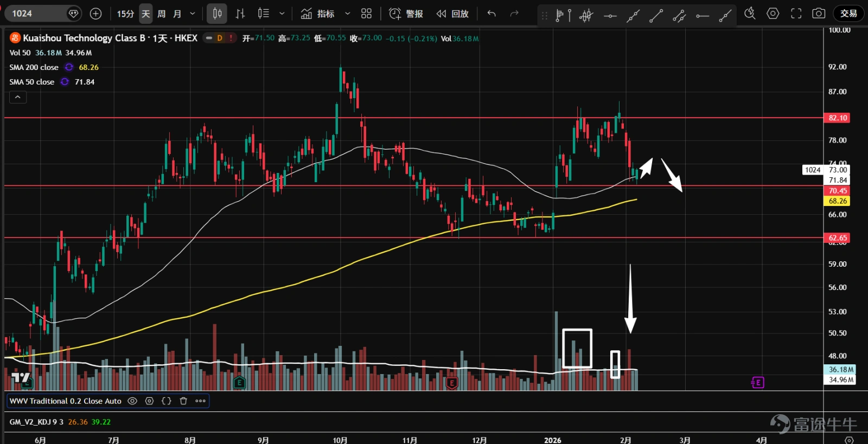This screenshot has width=868, height=444.
Task: Open chart settings with the hexagon icon
Action: click(773, 14)
